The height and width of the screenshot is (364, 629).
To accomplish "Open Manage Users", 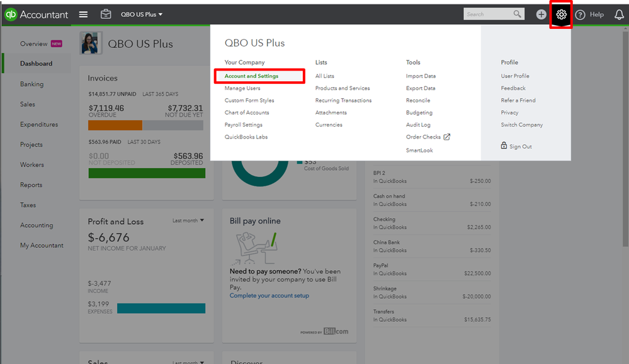I will (242, 88).
